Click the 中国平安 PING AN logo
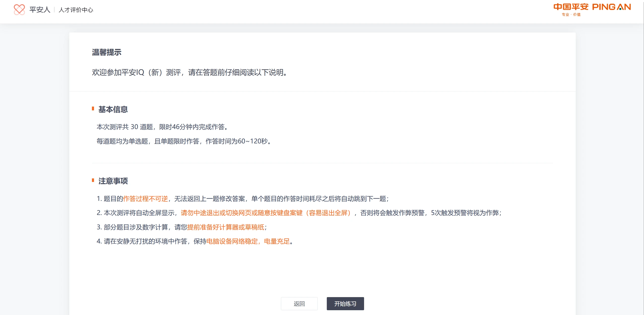This screenshot has width=644, height=315. click(x=592, y=7)
